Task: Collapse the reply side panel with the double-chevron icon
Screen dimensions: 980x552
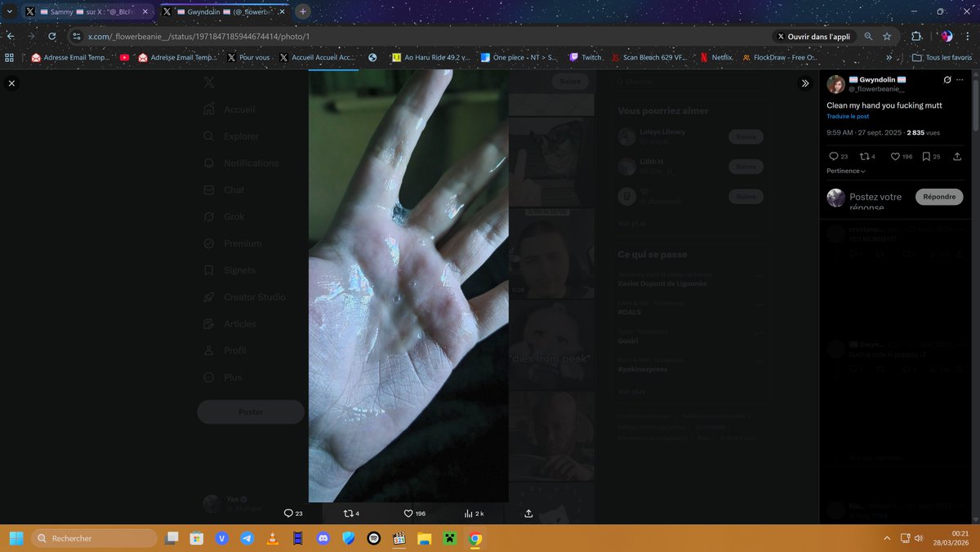Action: click(x=805, y=83)
